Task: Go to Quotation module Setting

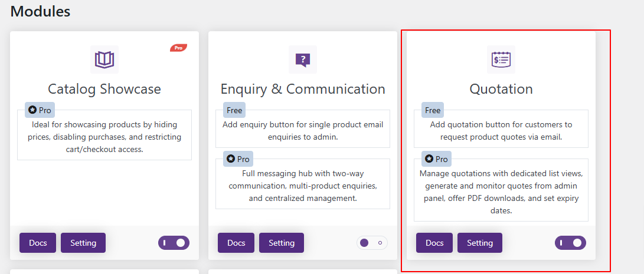Action: click(480, 243)
